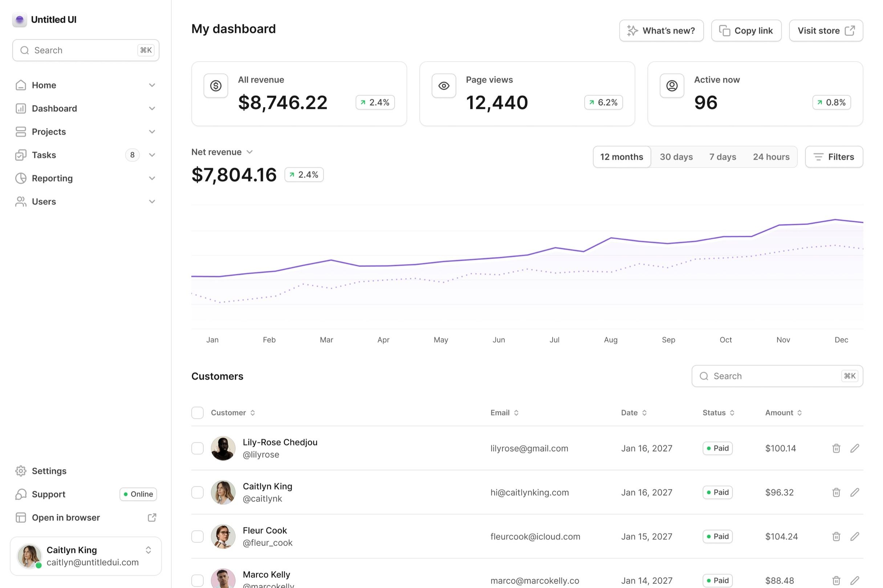The image size is (883, 588).
Task: Focus the Customers search field
Action: (x=777, y=376)
